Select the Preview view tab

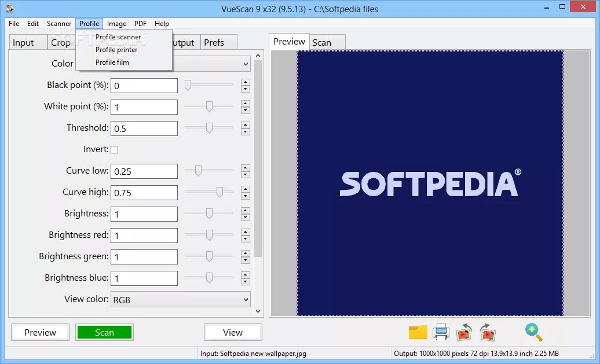point(290,41)
